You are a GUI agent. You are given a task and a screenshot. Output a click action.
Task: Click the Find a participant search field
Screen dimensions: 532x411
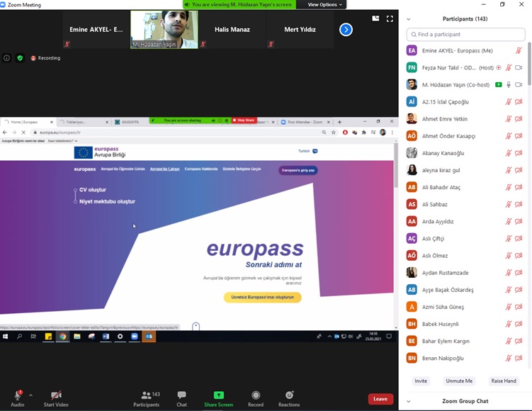[x=465, y=34]
